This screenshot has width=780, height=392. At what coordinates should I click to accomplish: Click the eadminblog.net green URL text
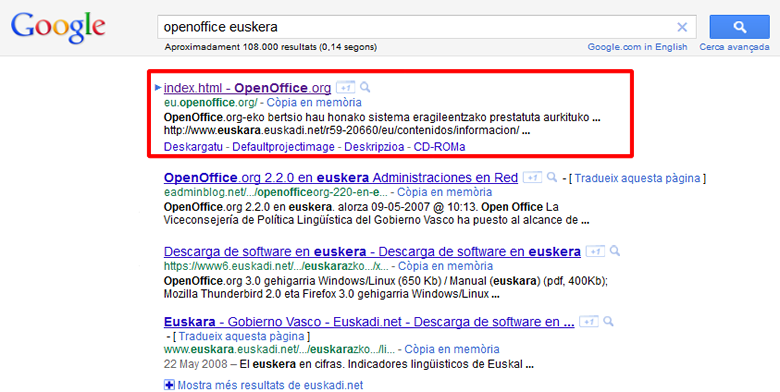click(276, 192)
